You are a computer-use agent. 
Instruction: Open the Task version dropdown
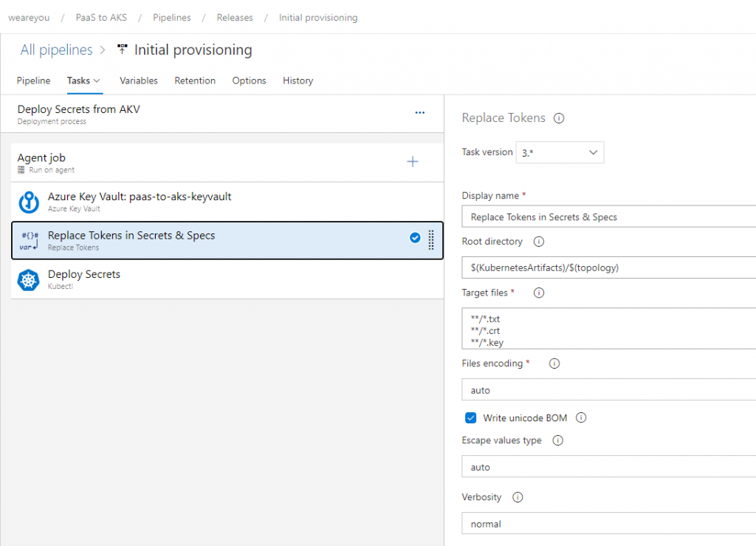(560, 152)
